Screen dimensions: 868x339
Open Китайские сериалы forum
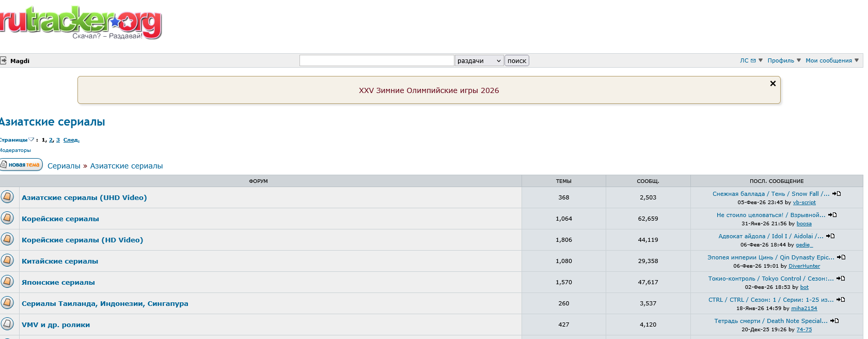click(x=60, y=261)
